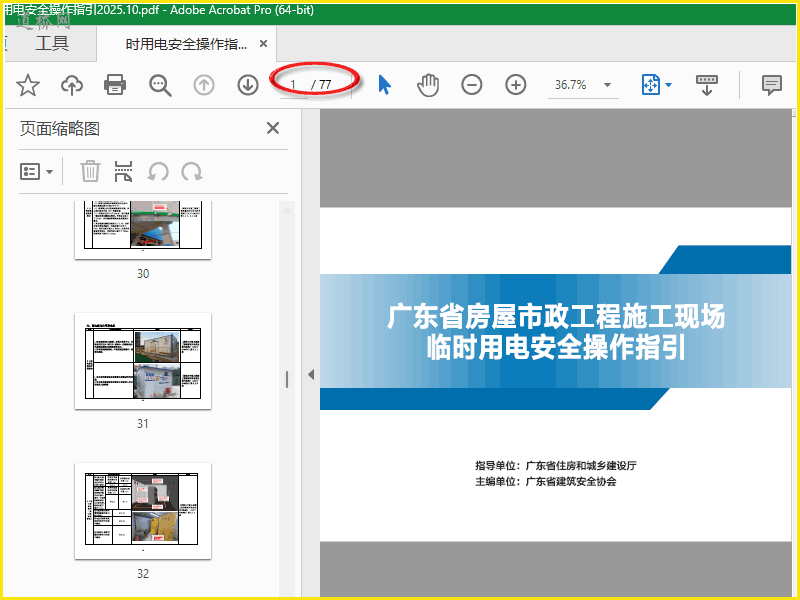
Task: Print the document via printer icon
Action: 116,85
